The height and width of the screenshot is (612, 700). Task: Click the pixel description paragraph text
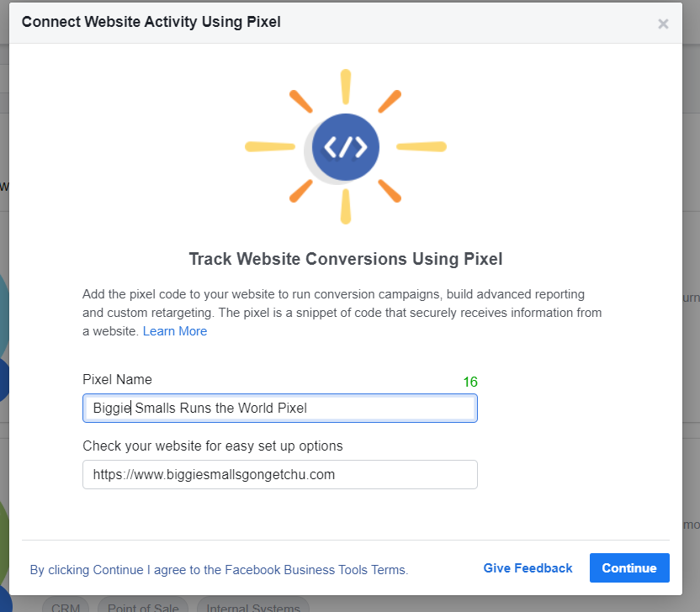pos(342,313)
